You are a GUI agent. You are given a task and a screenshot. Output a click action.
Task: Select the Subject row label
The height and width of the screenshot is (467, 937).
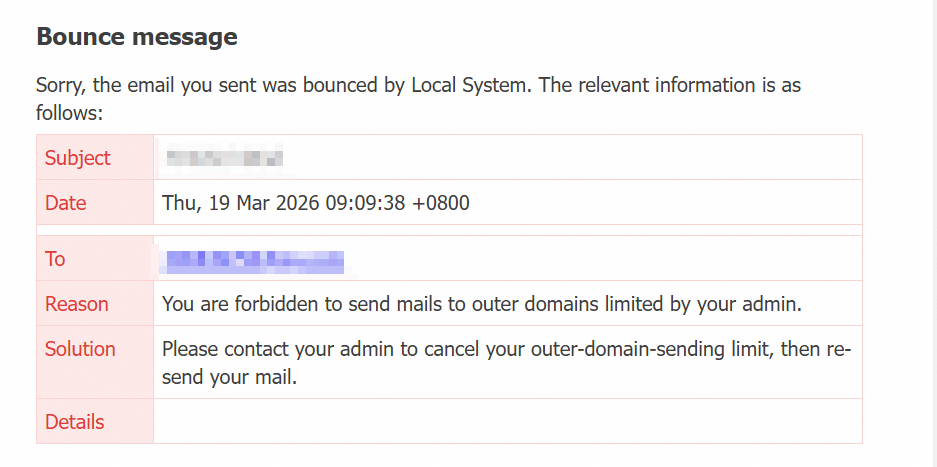pyautogui.click(x=78, y=158)
